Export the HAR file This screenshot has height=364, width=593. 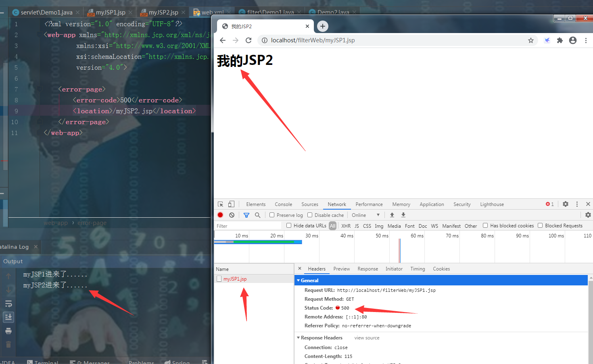click(x=403, y=215)
